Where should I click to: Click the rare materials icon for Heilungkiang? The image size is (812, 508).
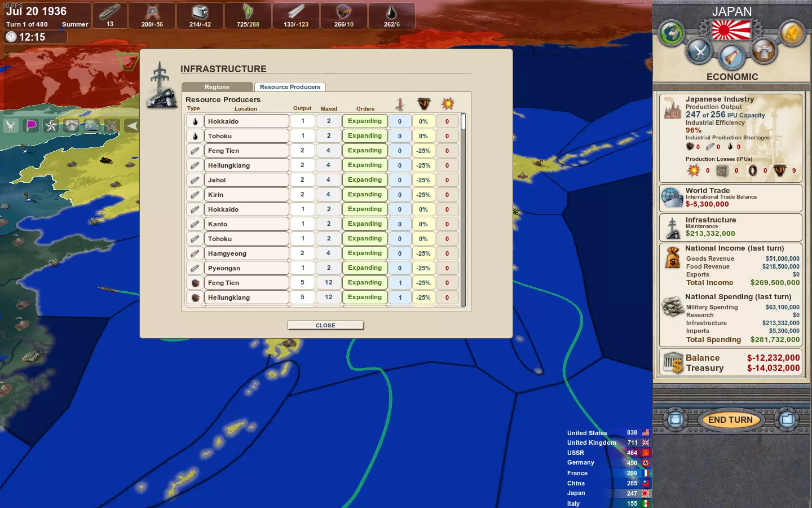click(x=195, y=297)
